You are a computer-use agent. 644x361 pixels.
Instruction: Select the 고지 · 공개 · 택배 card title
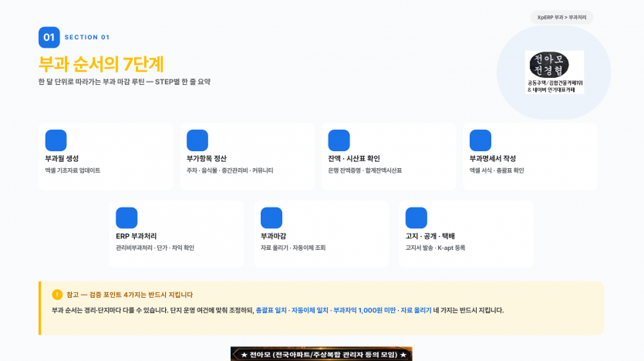(x=430, y=236)
